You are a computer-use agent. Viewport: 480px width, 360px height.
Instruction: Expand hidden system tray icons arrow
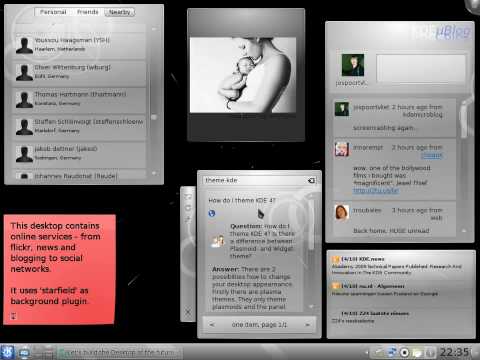[x=367, y=352]
